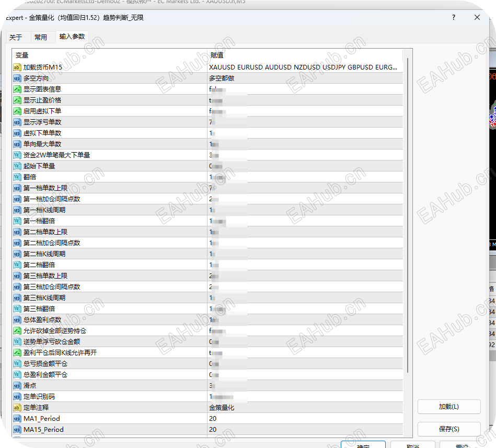This screenshot has width=496, height=448.
Task: Click the help question mark icon
Action: click(x=453, y=17)
